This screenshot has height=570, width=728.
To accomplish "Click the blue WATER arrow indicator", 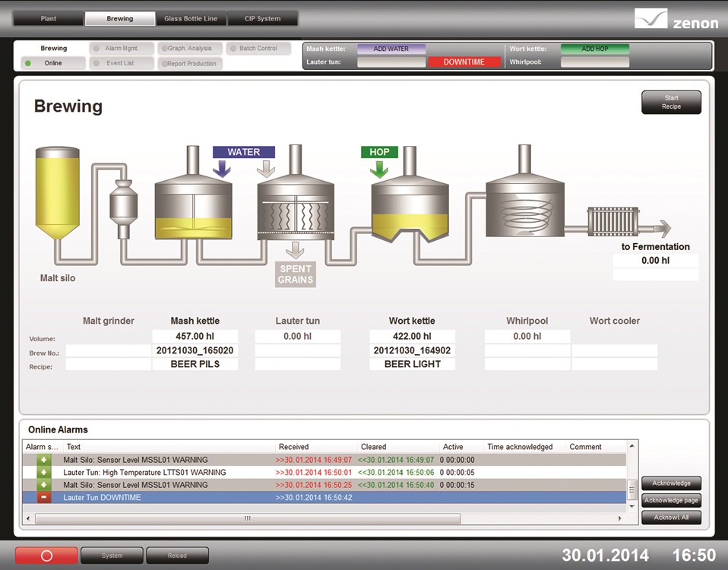I will [x=222, y=168].
